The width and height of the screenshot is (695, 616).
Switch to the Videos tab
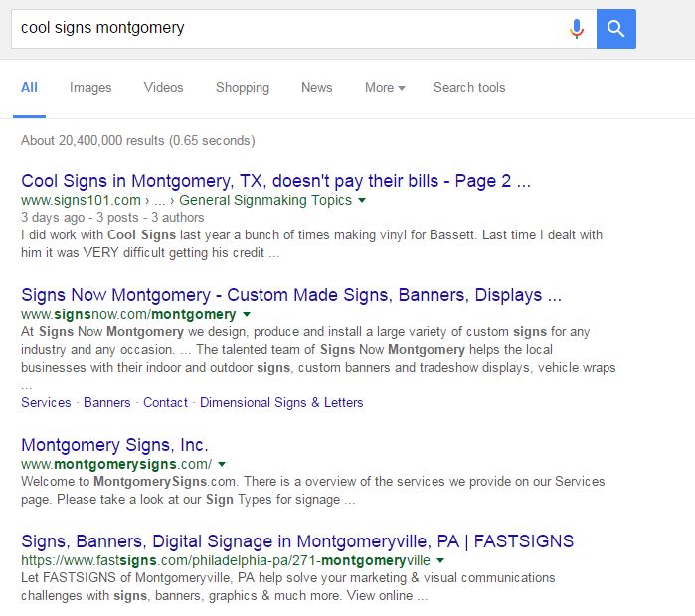pyautogui.click(x=163, y=88)
